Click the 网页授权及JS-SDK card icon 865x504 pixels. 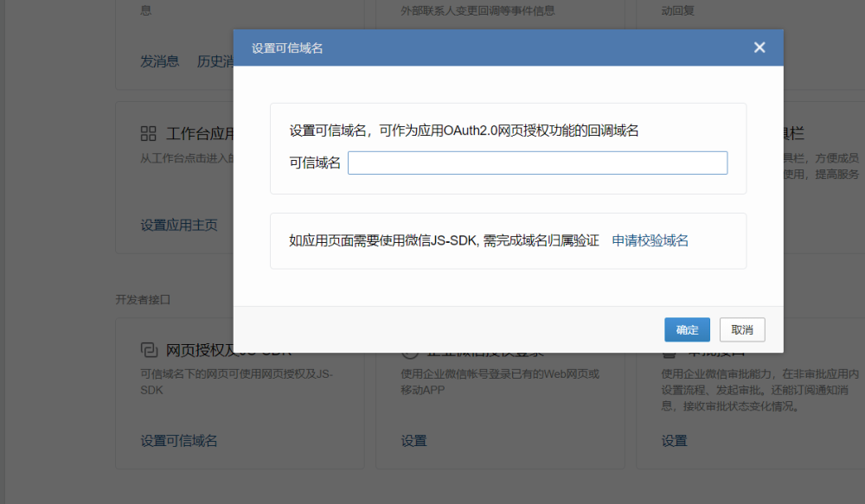click(x=148, y=350)
